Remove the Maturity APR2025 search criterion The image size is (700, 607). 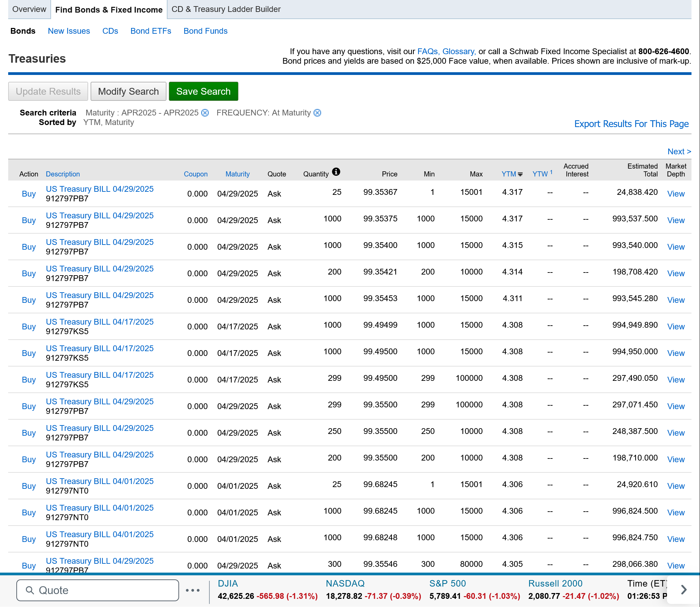pos(205,113)
